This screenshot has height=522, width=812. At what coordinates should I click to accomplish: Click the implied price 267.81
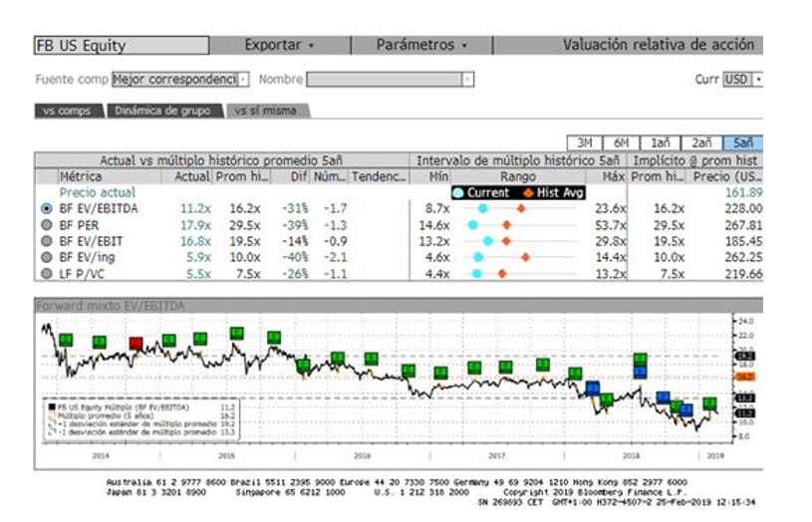[x=743, y=225]
